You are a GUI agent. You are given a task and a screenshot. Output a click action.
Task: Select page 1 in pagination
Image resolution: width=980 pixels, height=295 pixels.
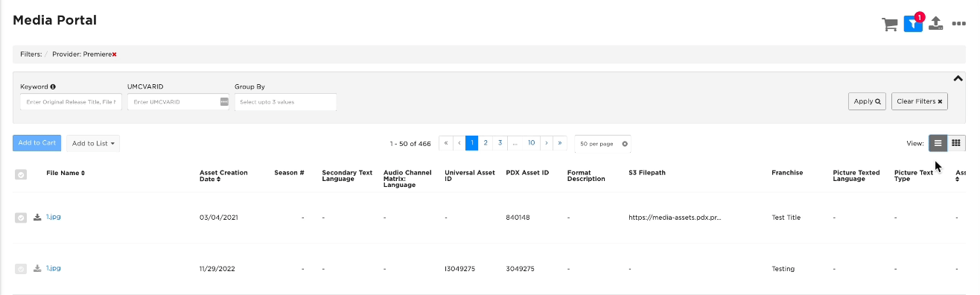click(x=471, y=143)
